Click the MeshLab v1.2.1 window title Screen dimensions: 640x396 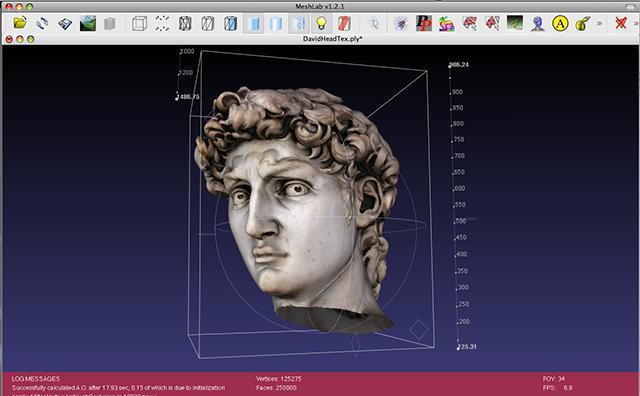click(320, 7)
